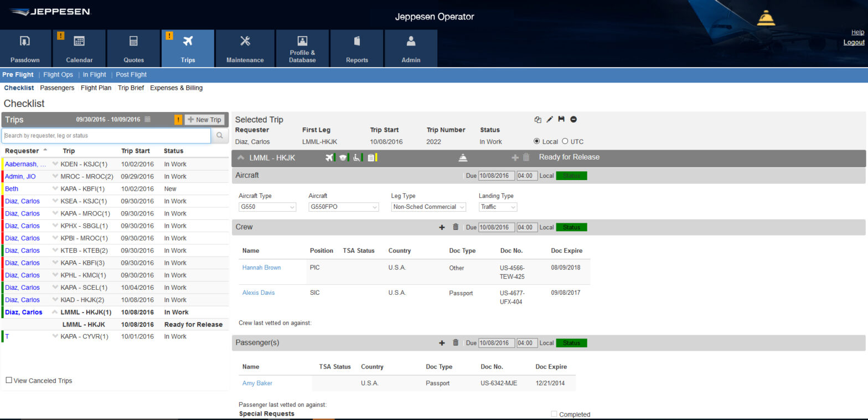Screen dimensions: 868x420
Task: Select the UTC time radio button
Action: (x=565, y=141)
